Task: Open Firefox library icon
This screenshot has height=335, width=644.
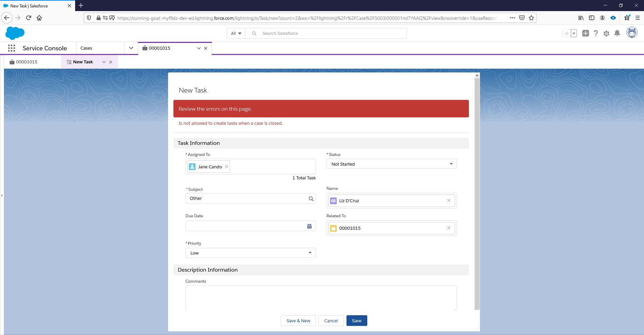Action: click(x=581, y=18)
